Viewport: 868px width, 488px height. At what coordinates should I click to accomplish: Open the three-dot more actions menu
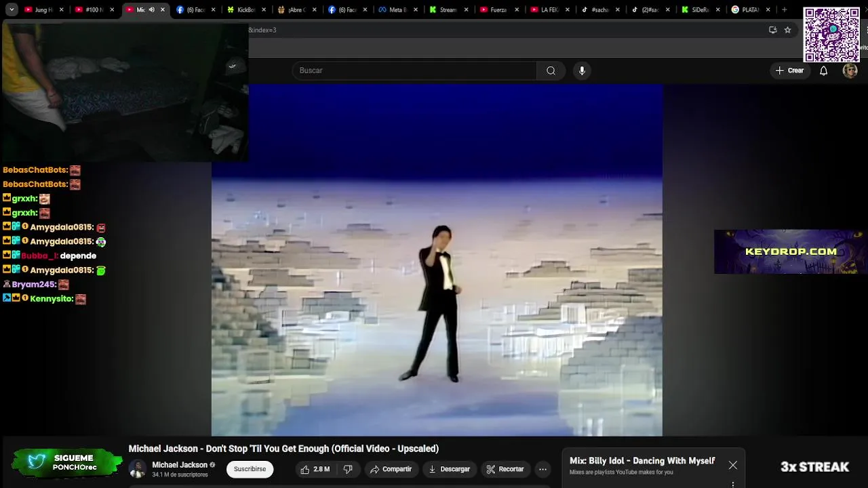coord(542,469)
